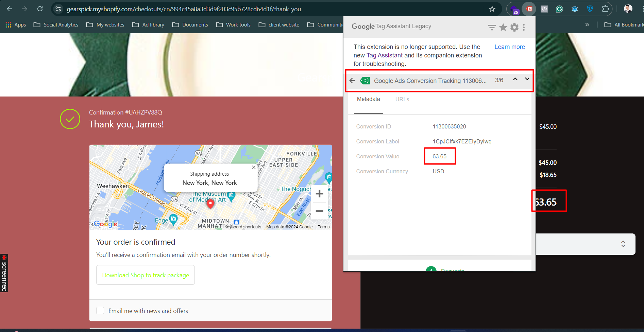The width and height of the screenshot is (644, 332).
Task: Open Tag Assistant settings gear
Action: [514, 27]
